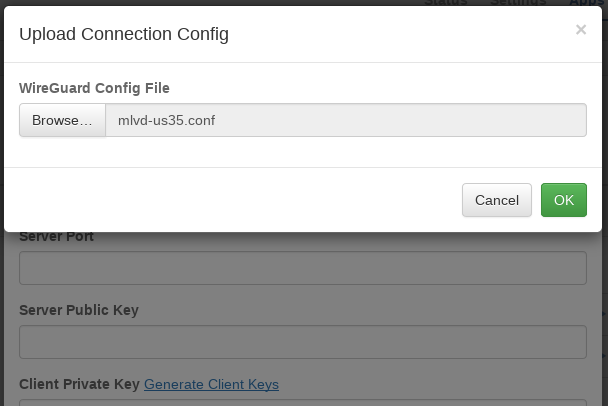
Task: Click the Upload Connection Config title
Action: 124,35
